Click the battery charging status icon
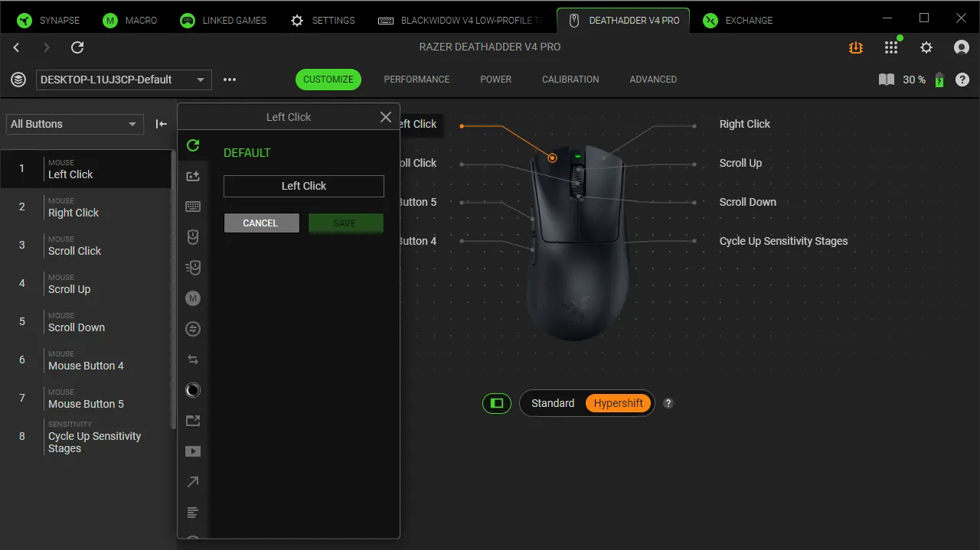 pyautogui.click(x=939, y=80)
